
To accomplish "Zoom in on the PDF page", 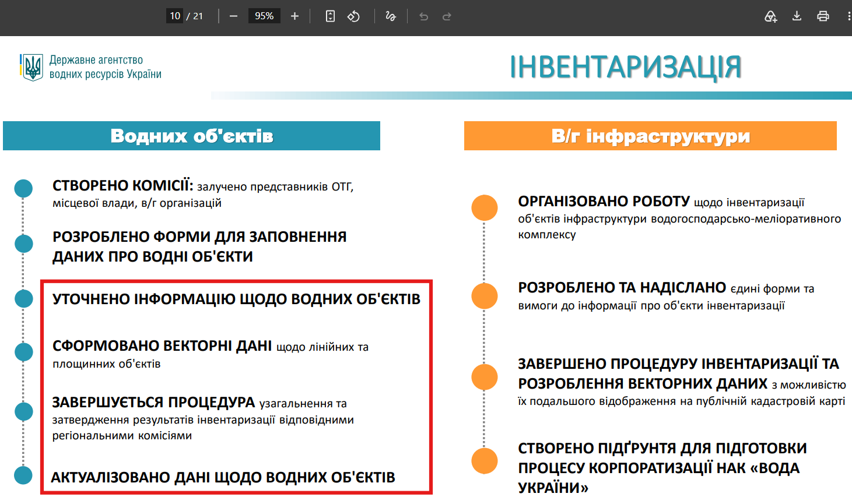I will (294, 16).
